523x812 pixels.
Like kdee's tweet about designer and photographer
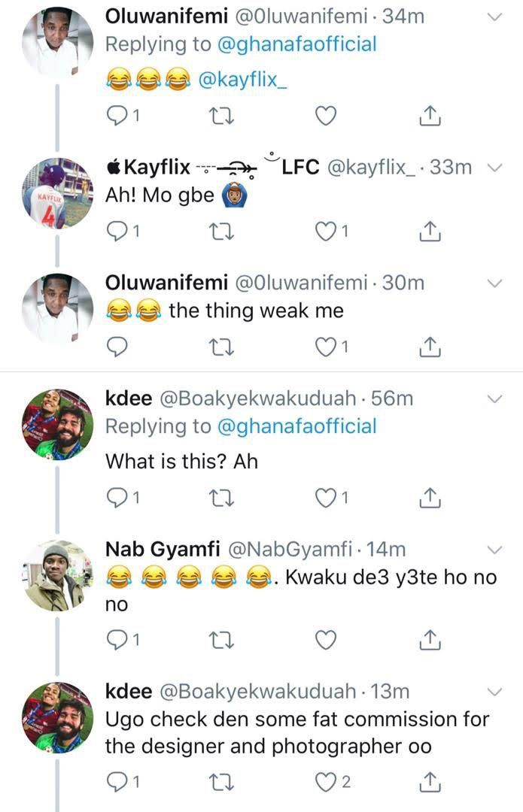tap(330, 782)
